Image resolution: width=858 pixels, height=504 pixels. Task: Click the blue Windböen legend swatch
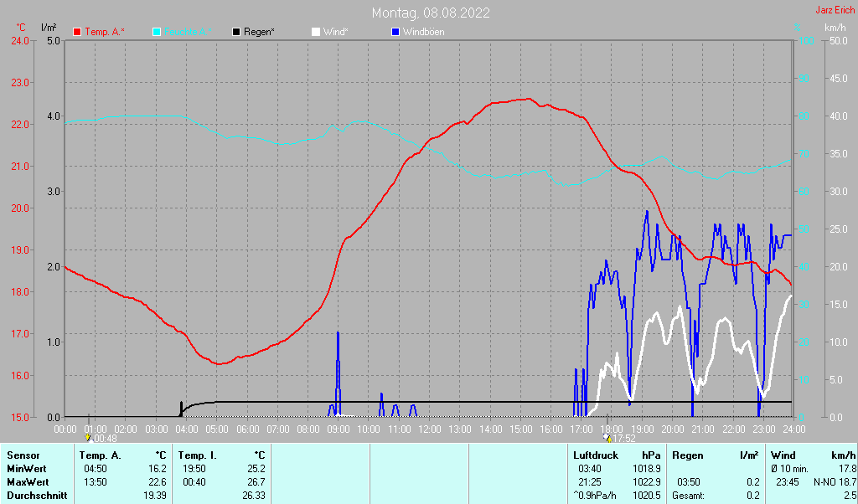coord(395,32)
